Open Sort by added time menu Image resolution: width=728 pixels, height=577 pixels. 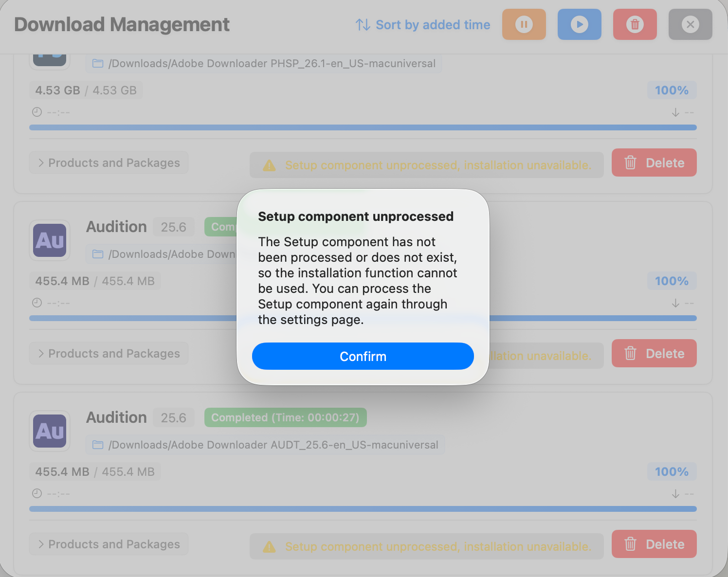[422, 25]
